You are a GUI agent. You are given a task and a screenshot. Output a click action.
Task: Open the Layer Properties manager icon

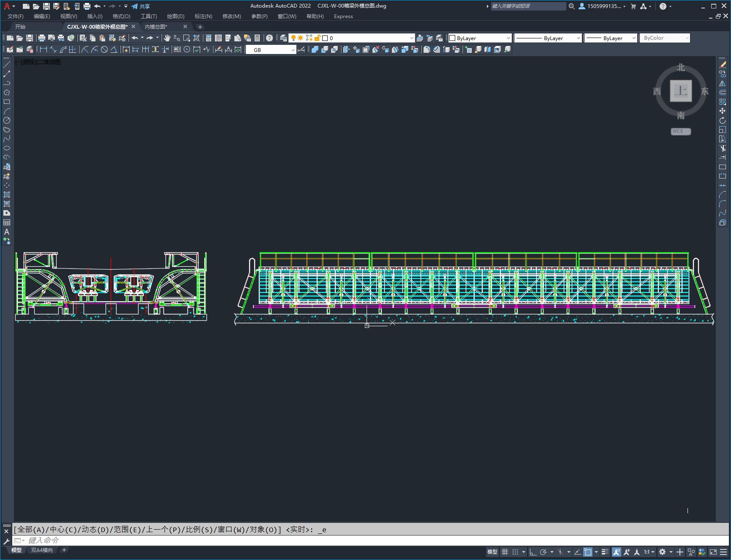click(x=283, y=38)
